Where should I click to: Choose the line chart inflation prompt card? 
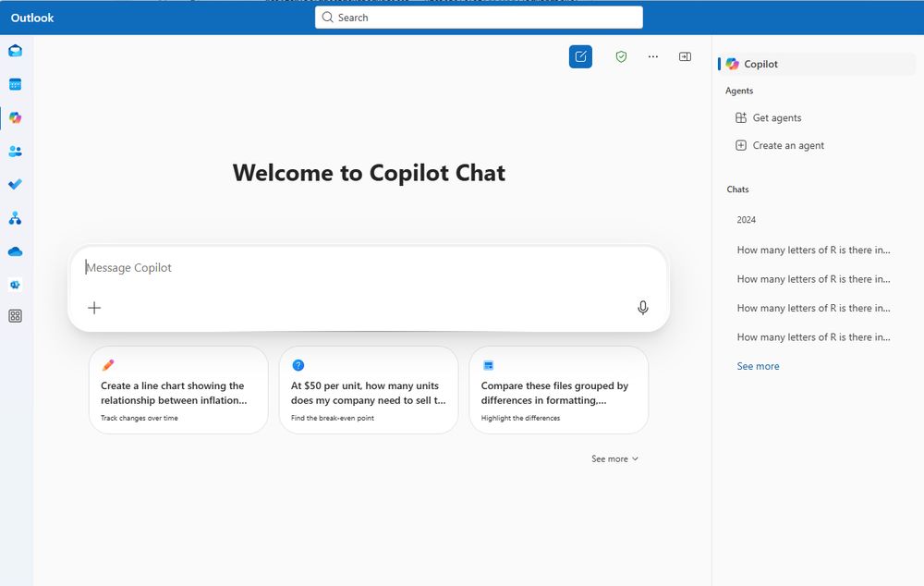[178, 390]
